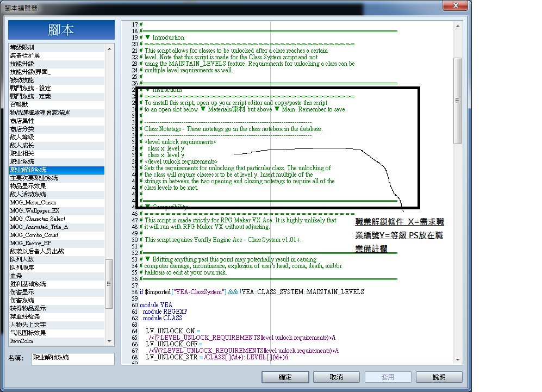The height and width of the screenshot is (392, 542).
Task: Select the 技能升级(界面_ script
Action: pyautogui.click(x=57, y=72)
